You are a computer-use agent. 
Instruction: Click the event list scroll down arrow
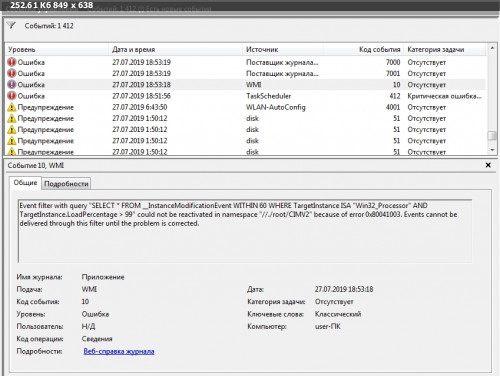click(492, 150)
